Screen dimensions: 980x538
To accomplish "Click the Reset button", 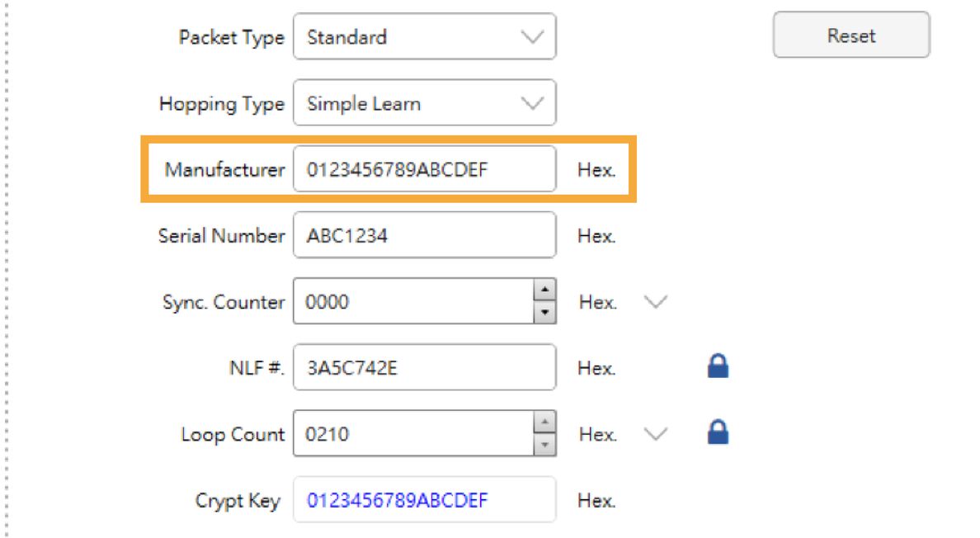I will pos(851,35).
